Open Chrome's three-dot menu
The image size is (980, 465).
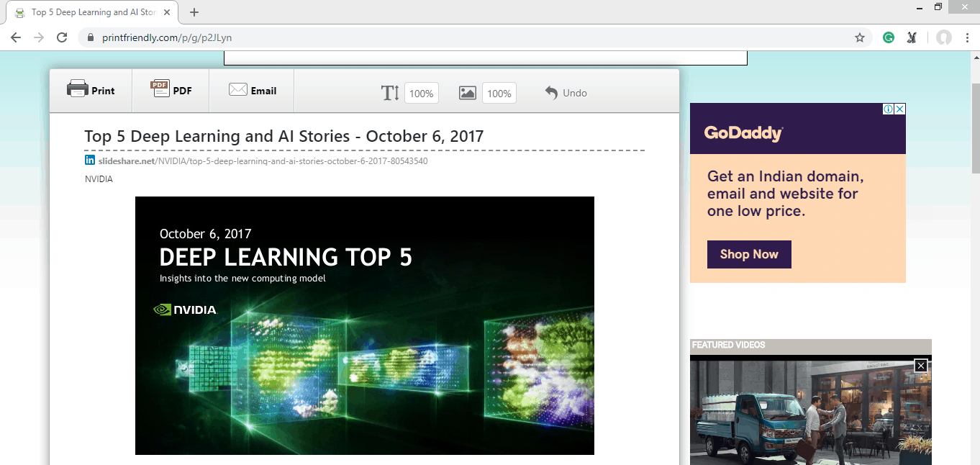967,37
